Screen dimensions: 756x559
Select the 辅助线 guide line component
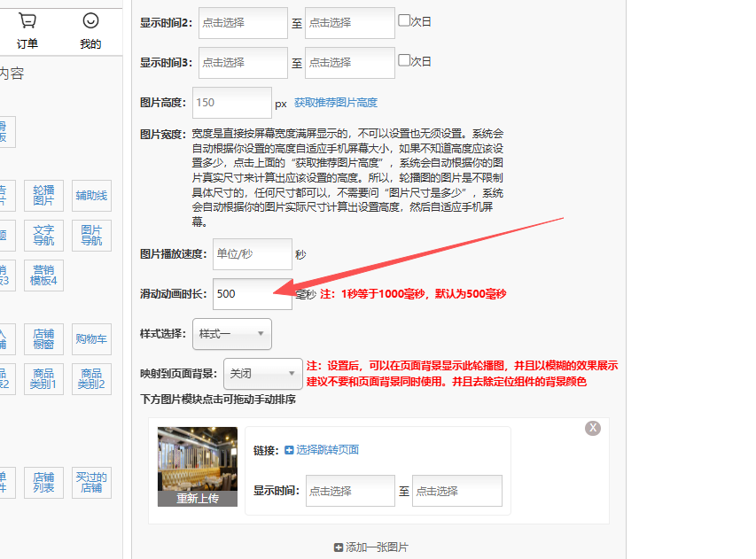click(91, 196)
